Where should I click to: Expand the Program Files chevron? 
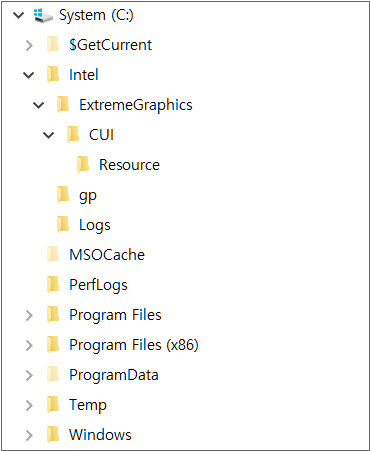[29, 315]
